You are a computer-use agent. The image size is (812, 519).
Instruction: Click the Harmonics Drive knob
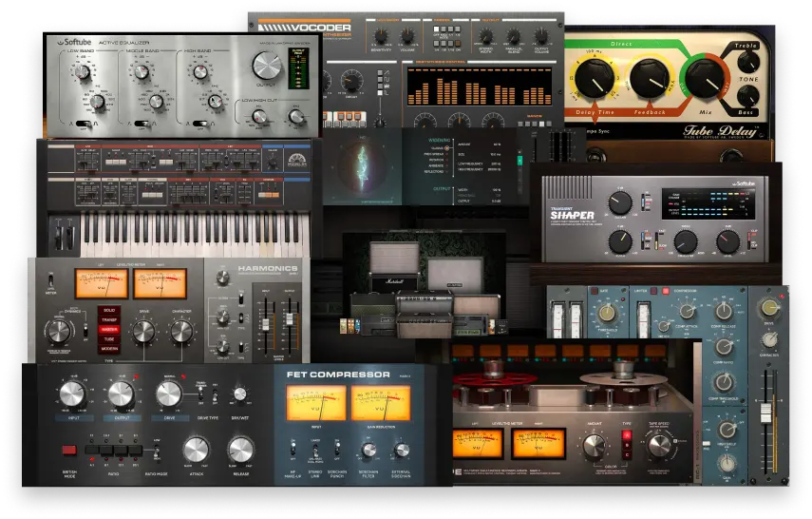coord(144,332)
